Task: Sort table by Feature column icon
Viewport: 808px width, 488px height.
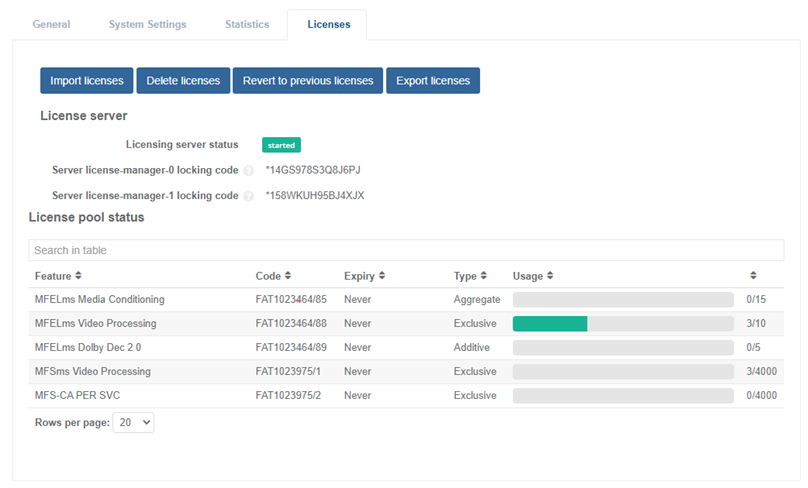Action: (78, 276)
